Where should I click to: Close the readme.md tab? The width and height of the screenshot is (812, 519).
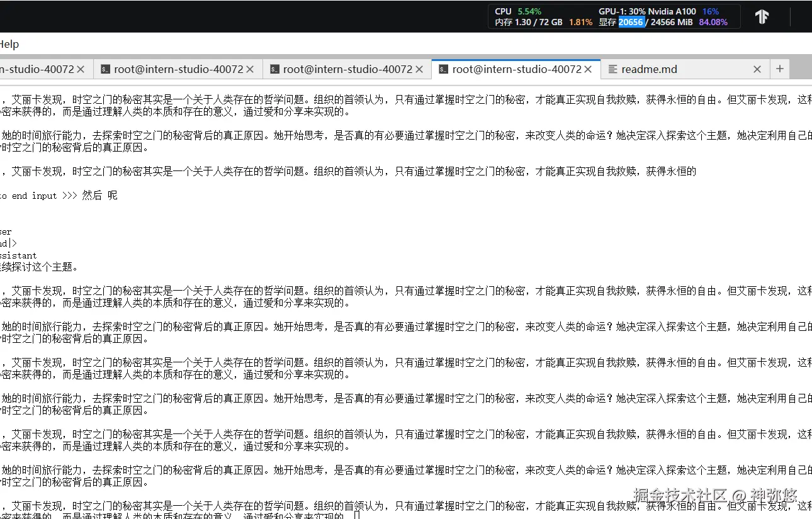click(x=757, y=69)
